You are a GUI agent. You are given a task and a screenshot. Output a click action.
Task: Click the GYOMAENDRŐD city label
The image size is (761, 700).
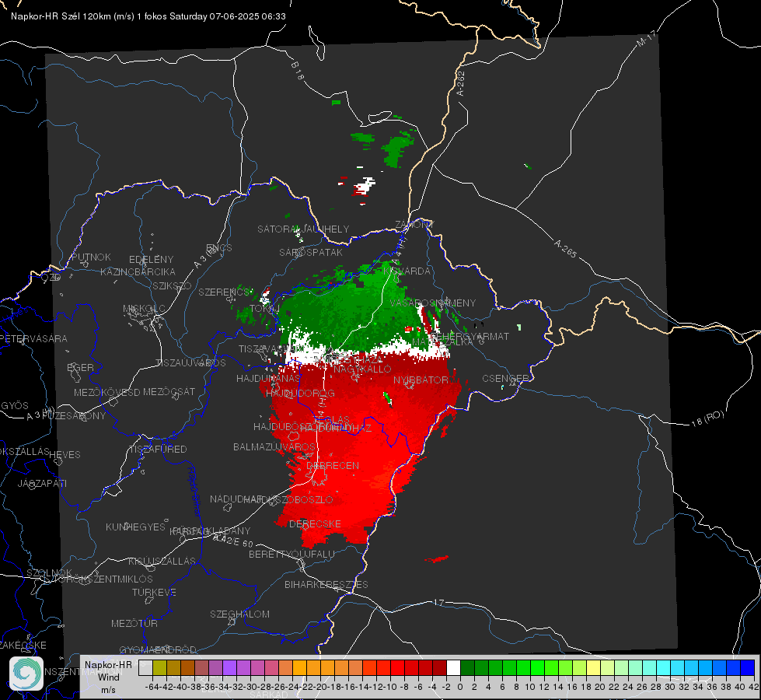tap(159, 649)
